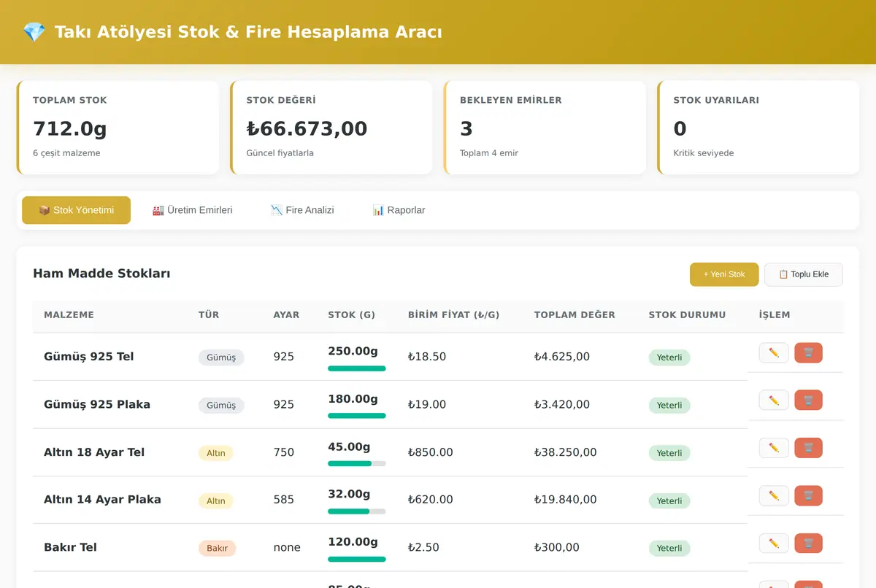
Task: Click the + Yeni Stok button
Action: [x=724, y=274]
